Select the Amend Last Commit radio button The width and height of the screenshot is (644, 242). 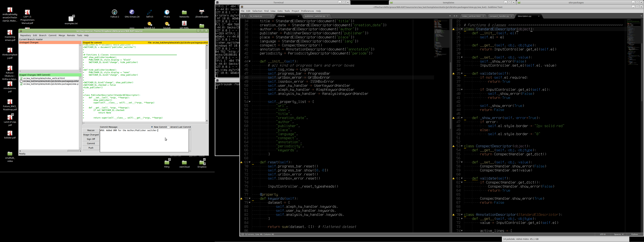[x=169, y=127]
